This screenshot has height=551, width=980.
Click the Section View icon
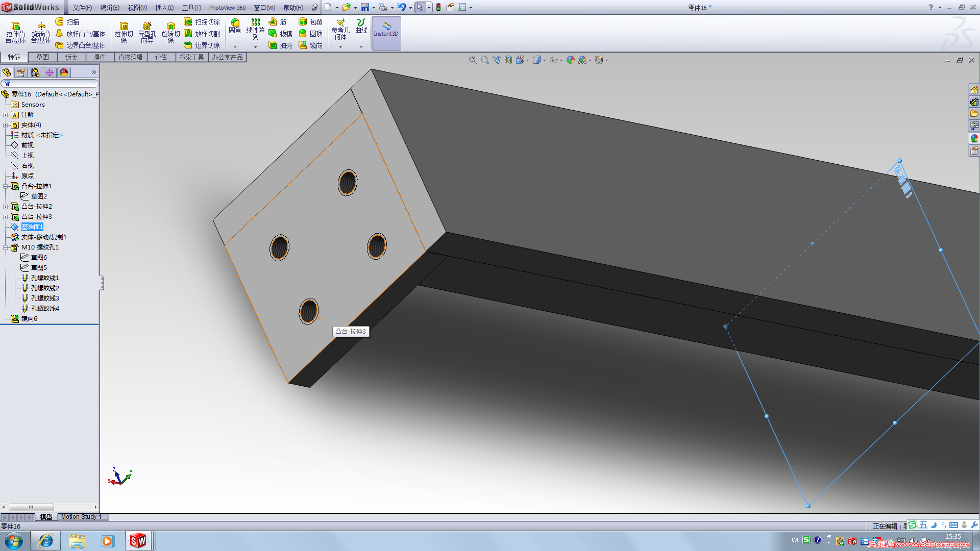click(508, 60)
